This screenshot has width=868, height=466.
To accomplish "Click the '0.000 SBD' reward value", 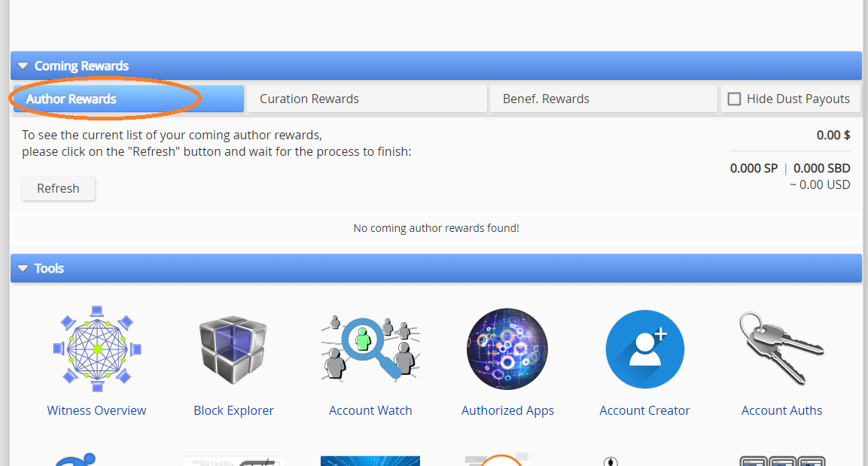I will [x=821, y=168].
